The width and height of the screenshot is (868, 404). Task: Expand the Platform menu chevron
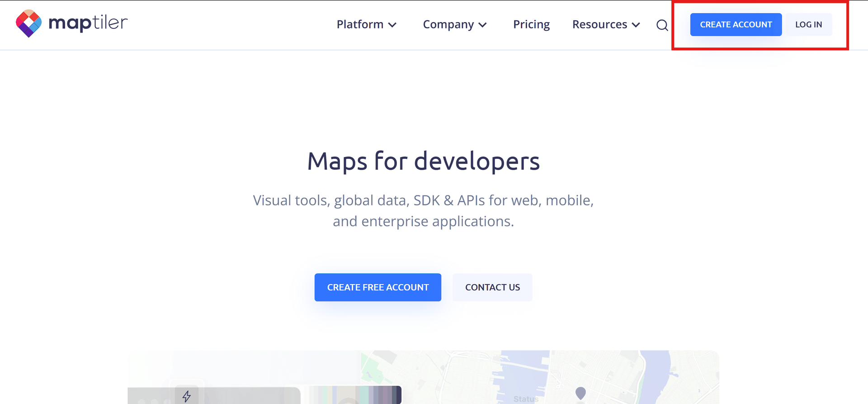[x=392, y=25]
